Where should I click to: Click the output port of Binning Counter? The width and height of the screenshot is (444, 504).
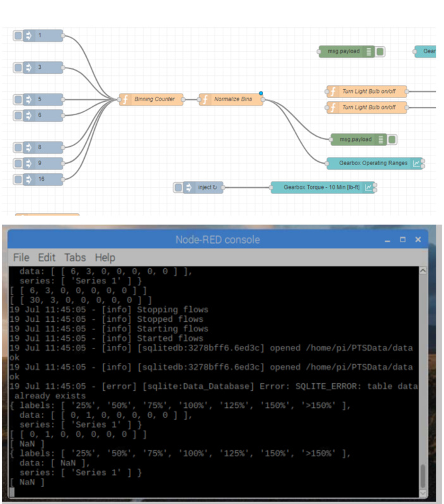pyautogui.click(x=183, y=100)
